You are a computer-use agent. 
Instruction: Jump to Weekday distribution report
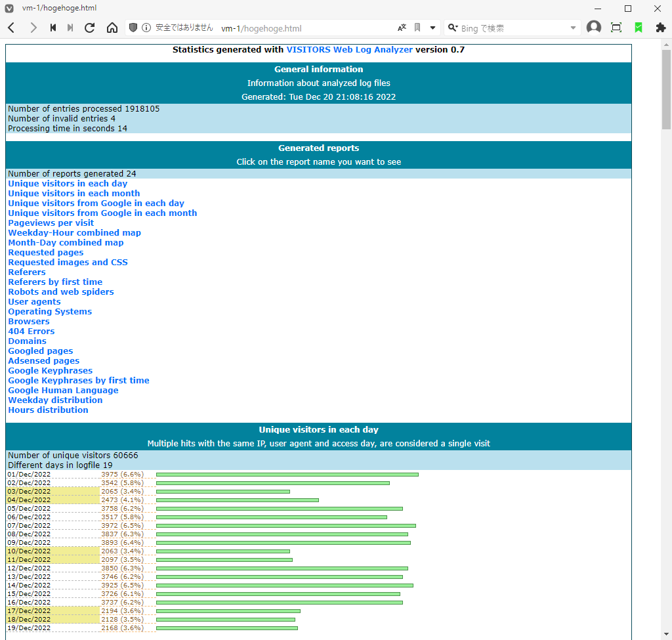coord(55,400)
